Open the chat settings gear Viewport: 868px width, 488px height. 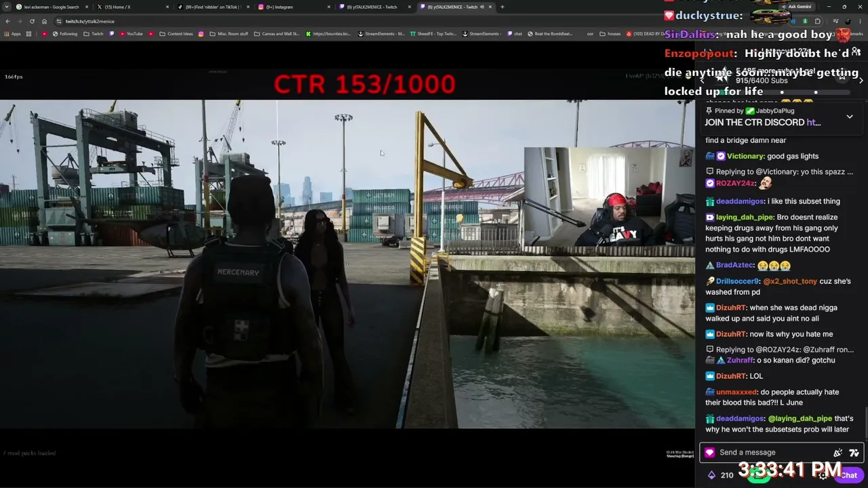point(823,475)
